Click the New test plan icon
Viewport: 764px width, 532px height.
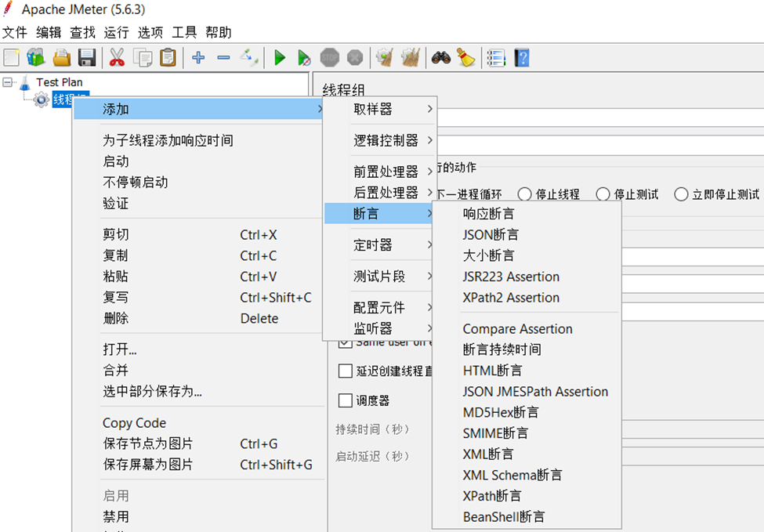11,57
